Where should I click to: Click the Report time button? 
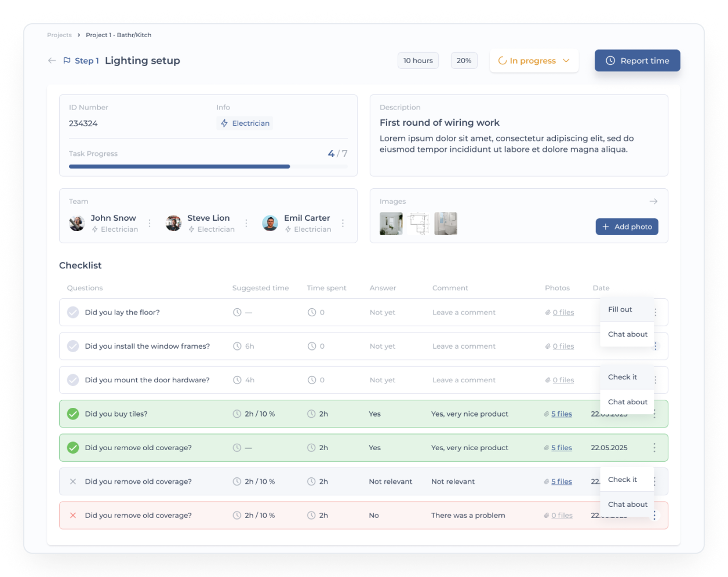(x=638, y=61)
